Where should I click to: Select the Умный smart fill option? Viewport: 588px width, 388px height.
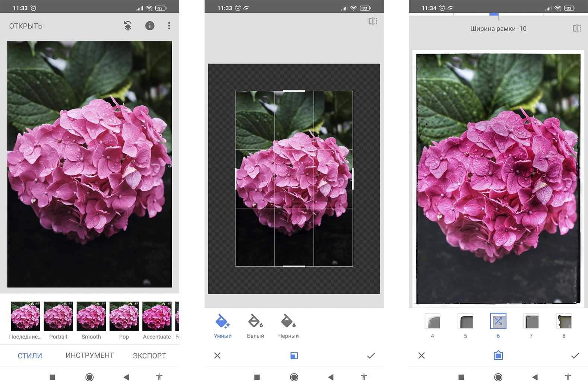point(223,325)
